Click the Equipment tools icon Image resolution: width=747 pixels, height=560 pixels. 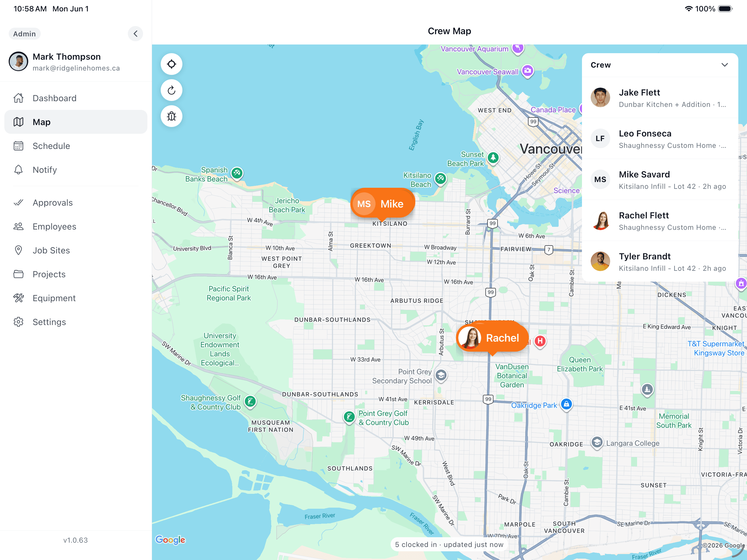[18, 298]
